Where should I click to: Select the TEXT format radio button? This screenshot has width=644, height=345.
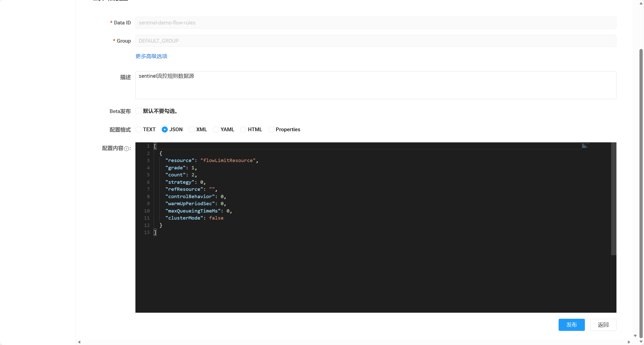[138, 129]
